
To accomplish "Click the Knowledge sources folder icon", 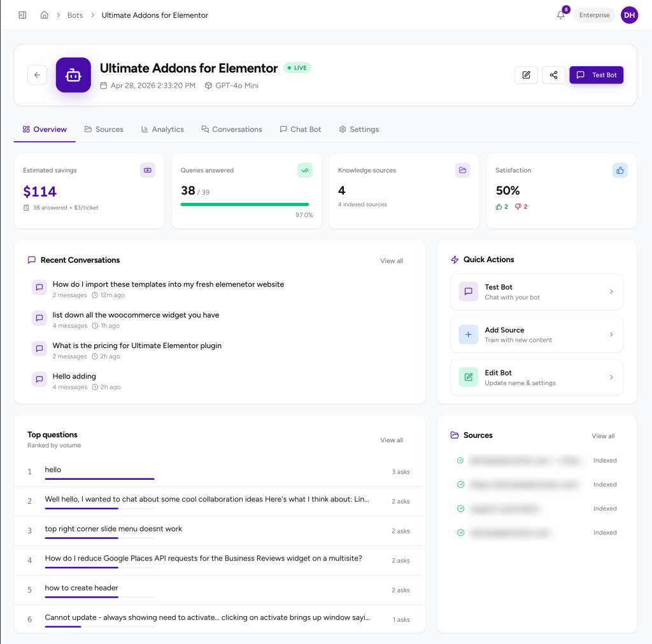I will [462, 171].
